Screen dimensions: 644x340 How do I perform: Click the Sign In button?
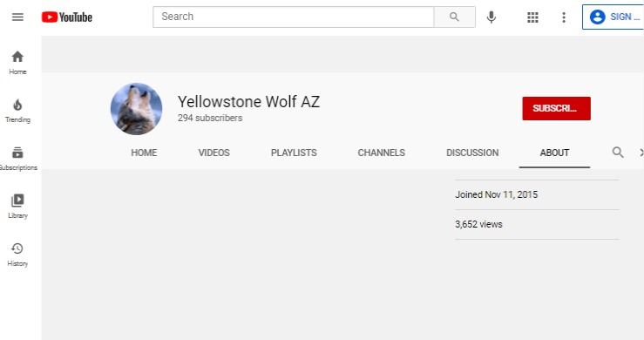(613, 17)
